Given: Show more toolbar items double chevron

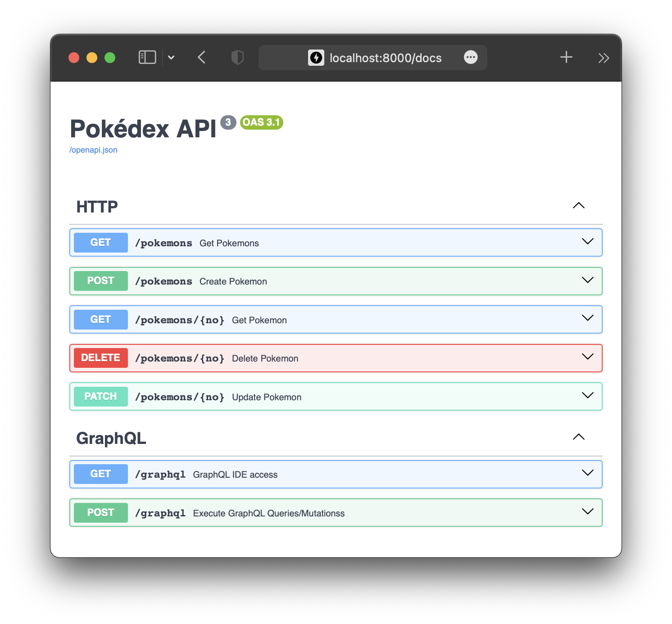Looking at the screenshot, I should (604, 58).
